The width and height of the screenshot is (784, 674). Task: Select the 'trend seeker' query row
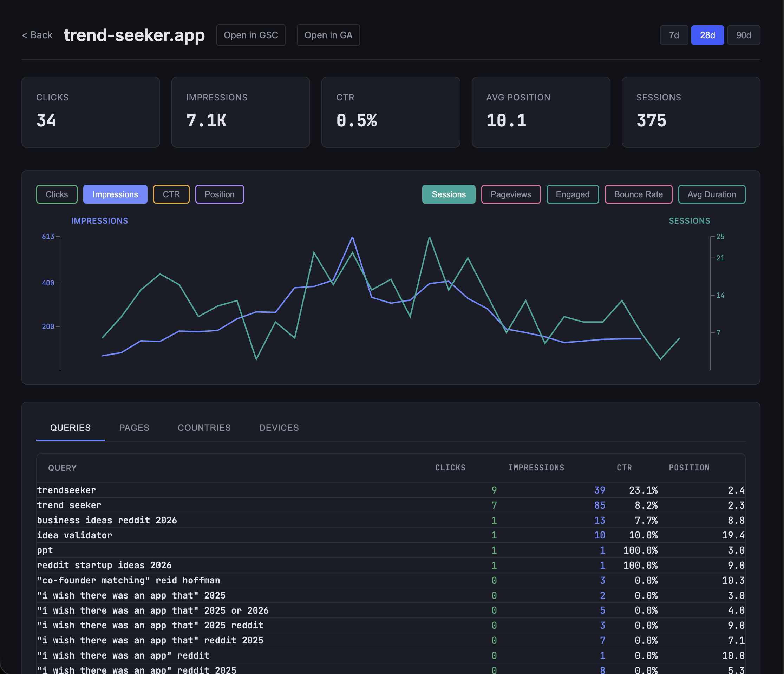391,505
